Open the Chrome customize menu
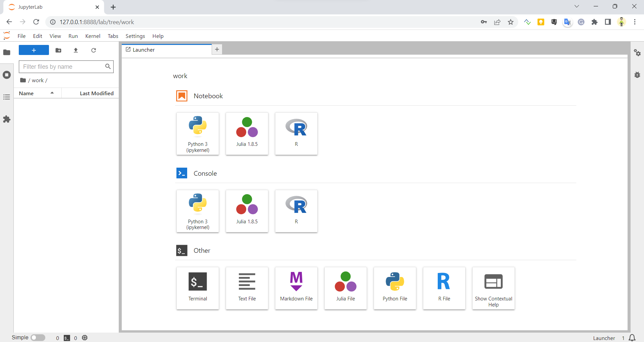The height and width of the screenshot is (342, 644). (x=635, y=22)
